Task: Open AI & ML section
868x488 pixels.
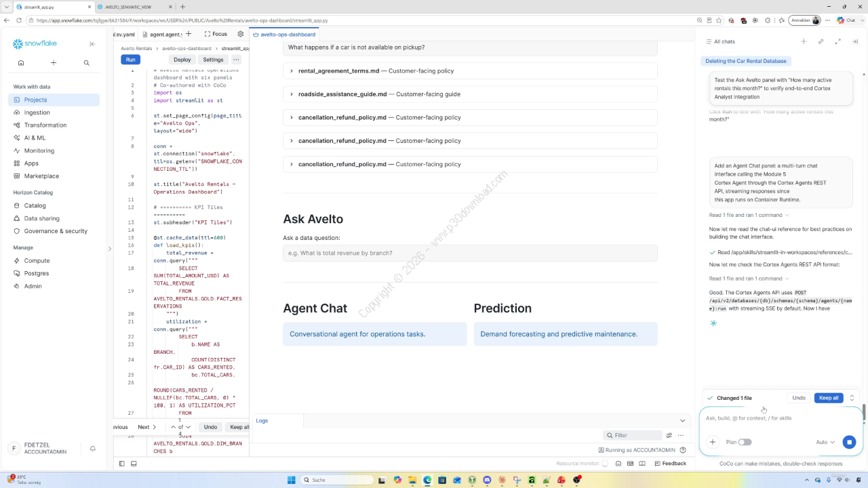Action: point(54,138)
